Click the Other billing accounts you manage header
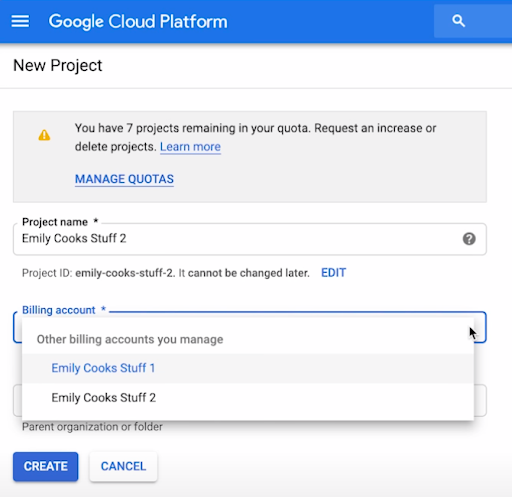The image size is (512, 497). pos(130,339)
